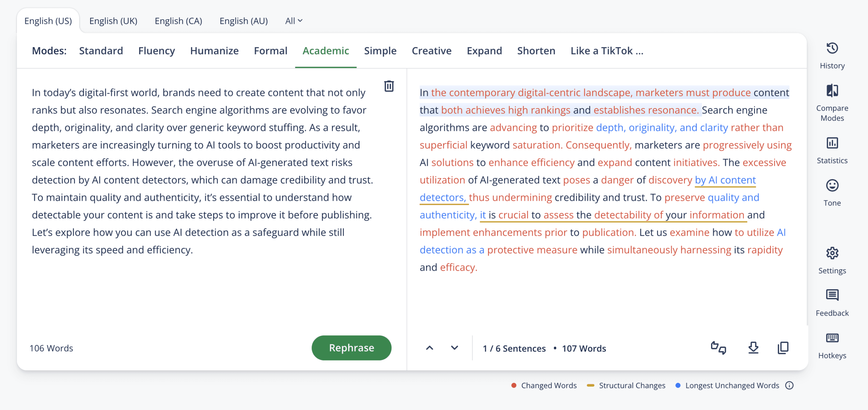This screenshot has height=410, width=868.
Task: Select the Humanize mode
Action: [x=214, y=51]
